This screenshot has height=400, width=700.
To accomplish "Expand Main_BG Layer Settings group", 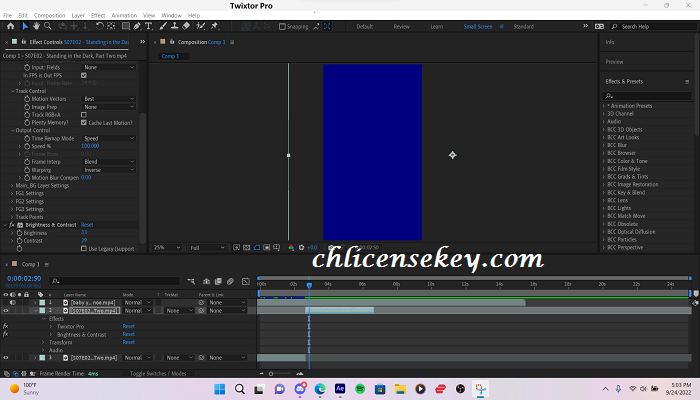I will pyautogui.click(x=12, y=186).
